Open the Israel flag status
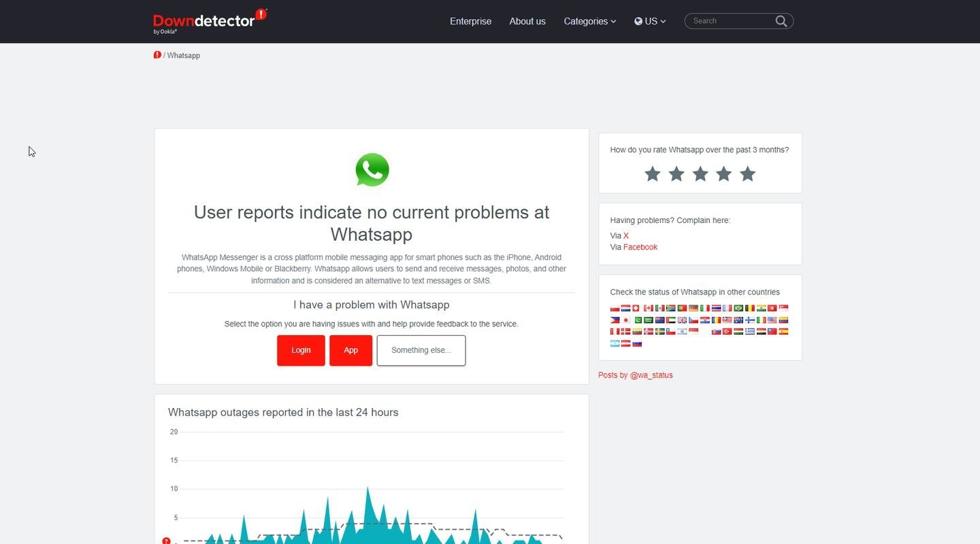Image resolution: width=980 pixels, height=544 pixels. point(682,332)
